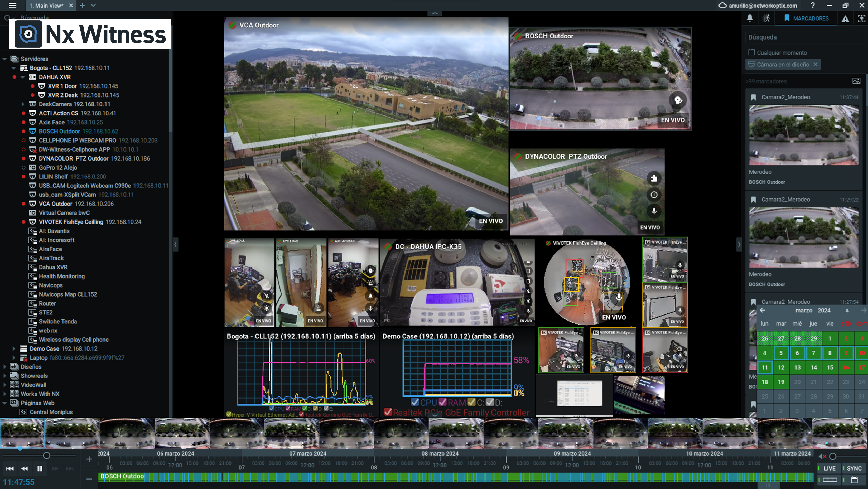Adjust the playback speed slider handle
The image size is (868, 489).
coord(46,456)
